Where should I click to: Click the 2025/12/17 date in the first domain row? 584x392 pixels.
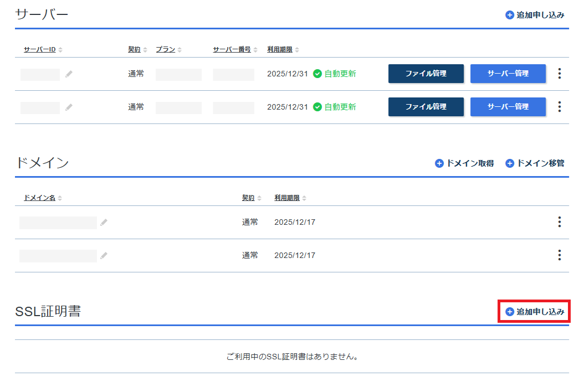point(295,222)
